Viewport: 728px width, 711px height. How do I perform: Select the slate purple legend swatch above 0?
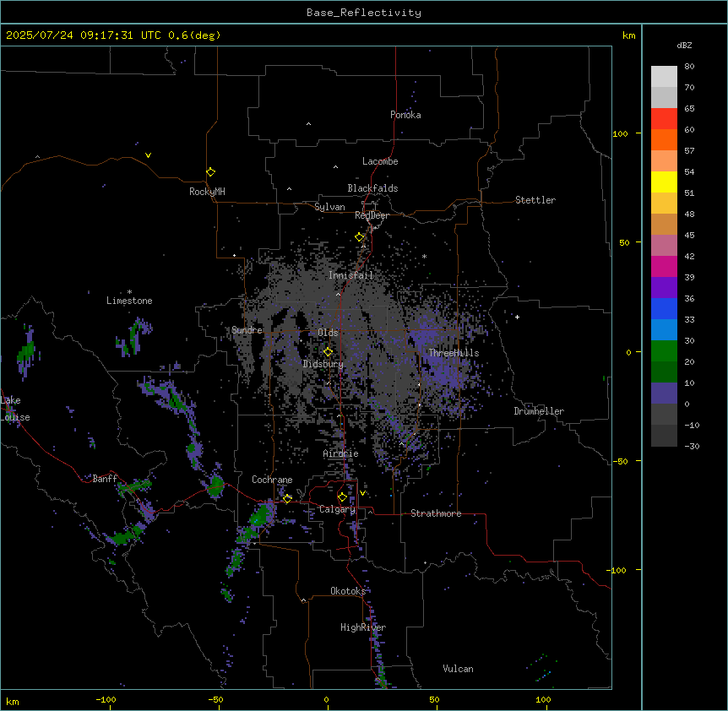click(x=664, y=393)
